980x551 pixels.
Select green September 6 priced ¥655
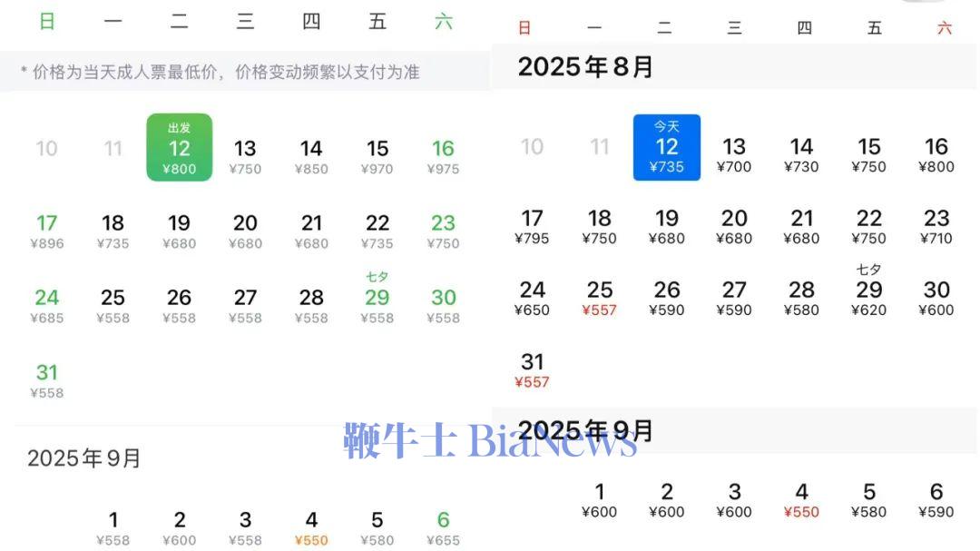tap(443, 528)
